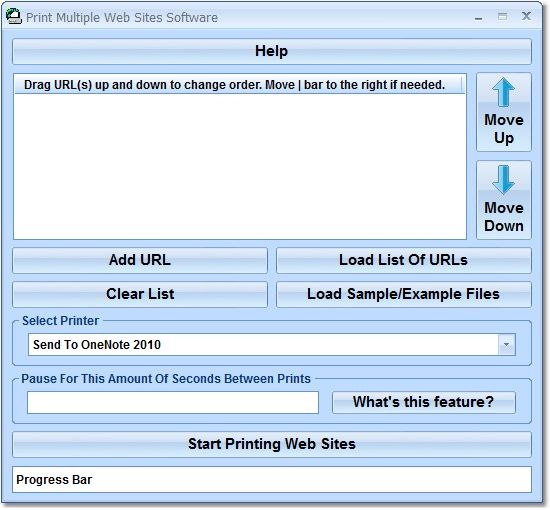Add a new URL to list

[140, 260]
